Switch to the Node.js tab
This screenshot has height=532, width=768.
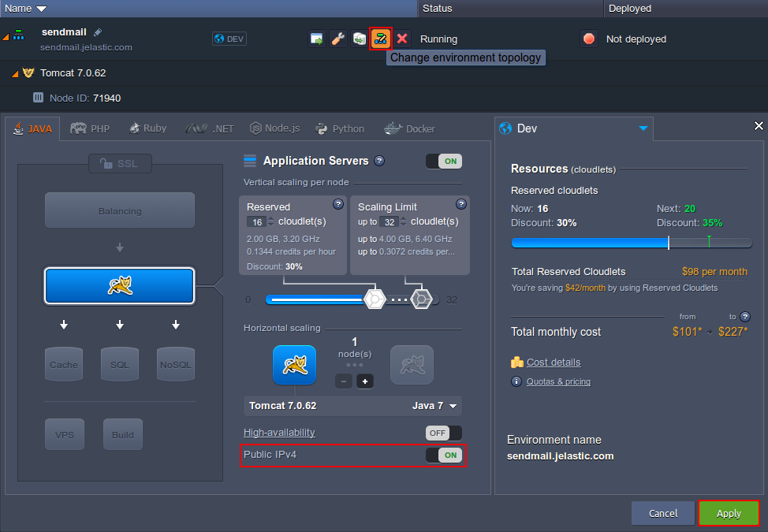274,128
